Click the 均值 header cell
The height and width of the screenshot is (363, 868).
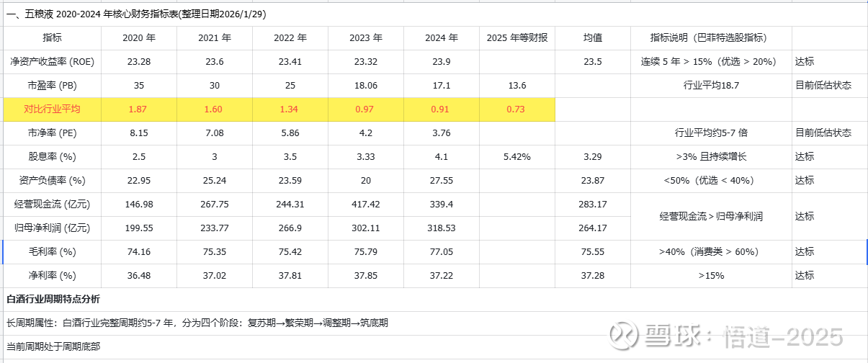pos(593,37)
